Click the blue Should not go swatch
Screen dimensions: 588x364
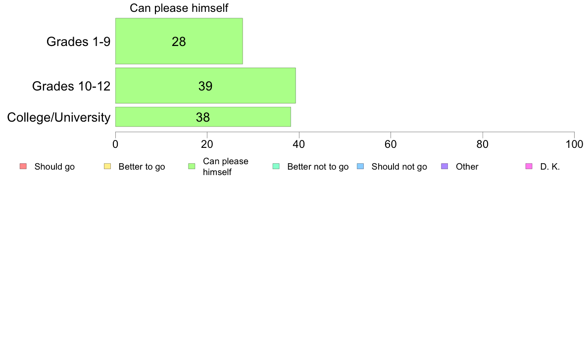360,167
